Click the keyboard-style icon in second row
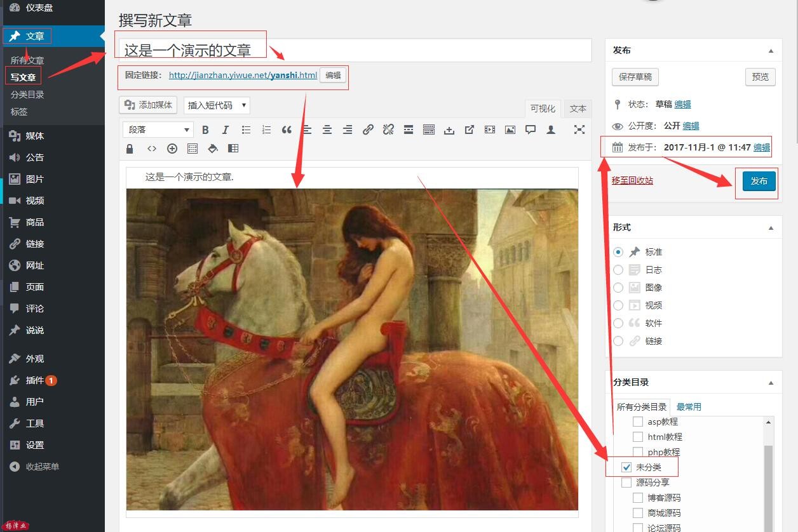 [193, 149]
